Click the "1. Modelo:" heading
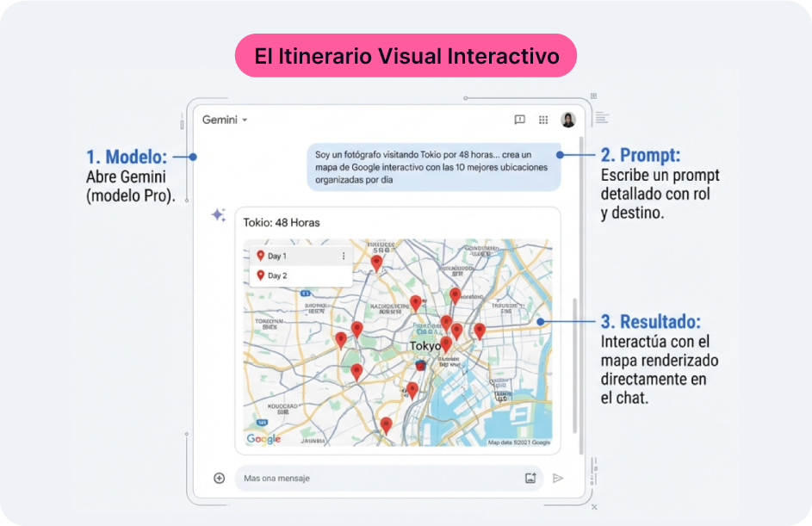 (x=127, y=157)
